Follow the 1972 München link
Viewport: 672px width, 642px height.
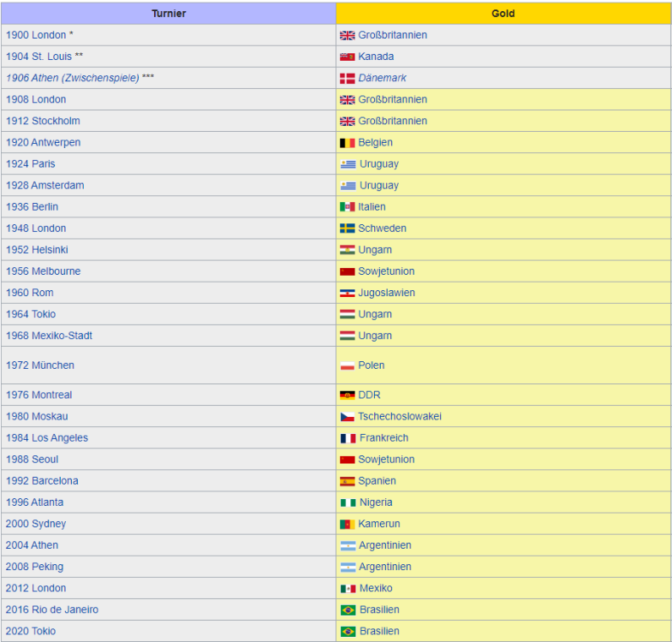pyautogui.click(x=39, y=366)
